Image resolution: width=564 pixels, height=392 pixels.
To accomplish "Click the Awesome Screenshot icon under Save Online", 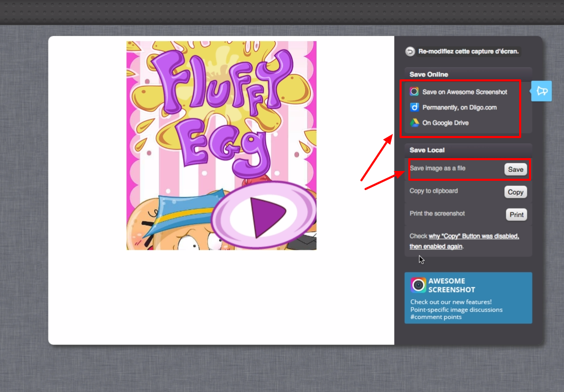I will click(x=414, y=92).
